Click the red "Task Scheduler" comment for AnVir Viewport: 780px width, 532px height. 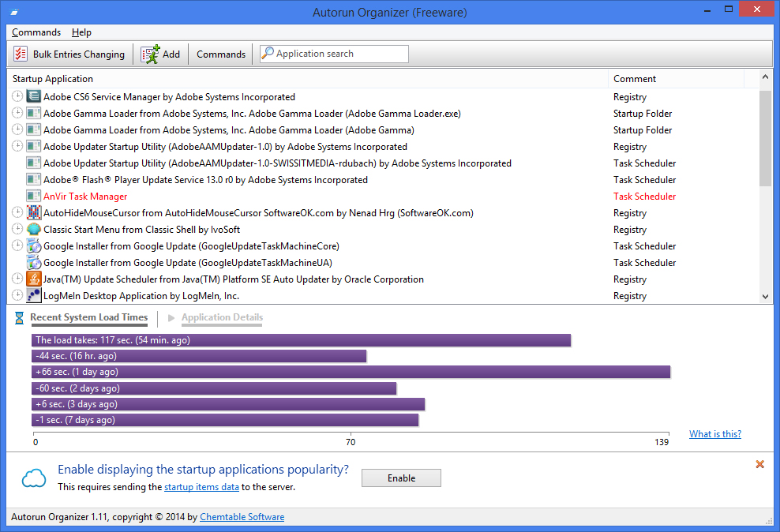(x=645, y=197)
